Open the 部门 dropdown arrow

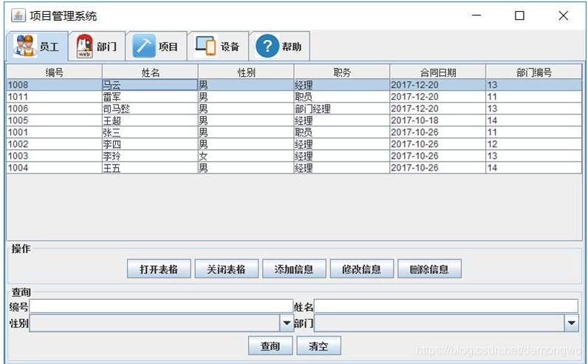tap(572, 323)
